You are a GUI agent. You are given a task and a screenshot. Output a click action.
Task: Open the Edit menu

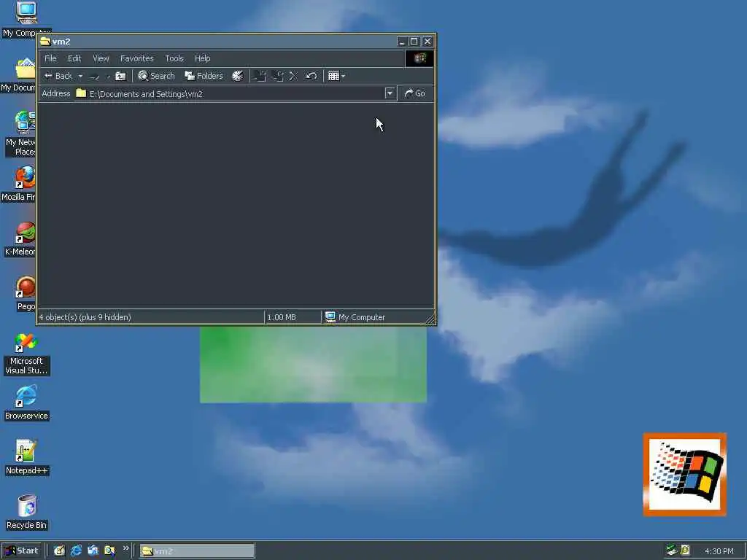point(74,58)
